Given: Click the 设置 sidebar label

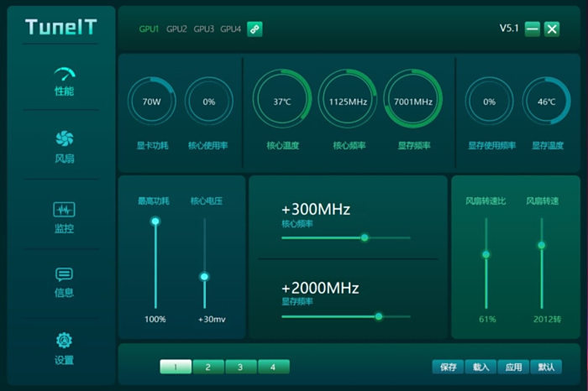Looking at the screenshot, I should click(64, 360).
